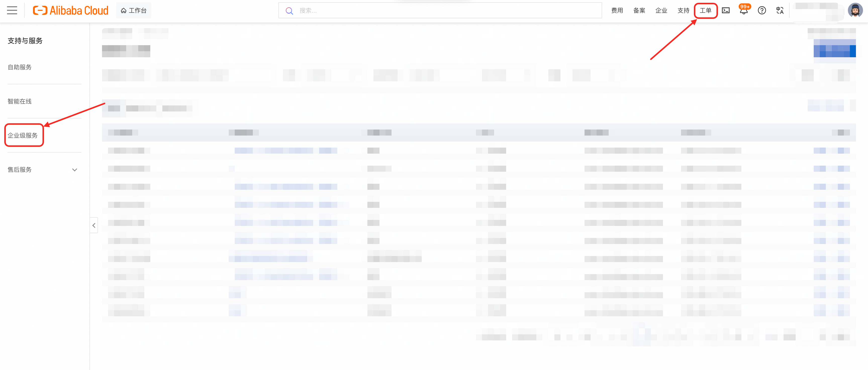Go to 工作台 workbench home
Viewport: 868px width, 370px height.
pyautogui.click(x=134, y=11)
